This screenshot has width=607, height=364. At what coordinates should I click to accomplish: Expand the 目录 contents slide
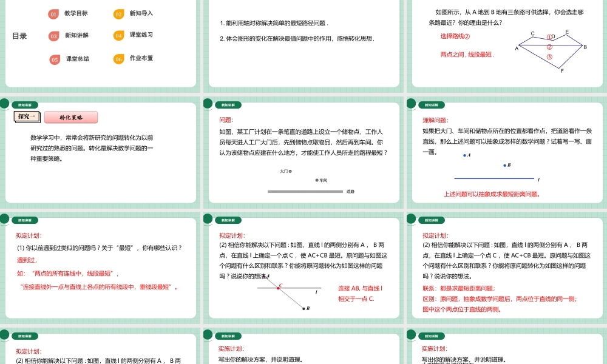coord(20,36)
